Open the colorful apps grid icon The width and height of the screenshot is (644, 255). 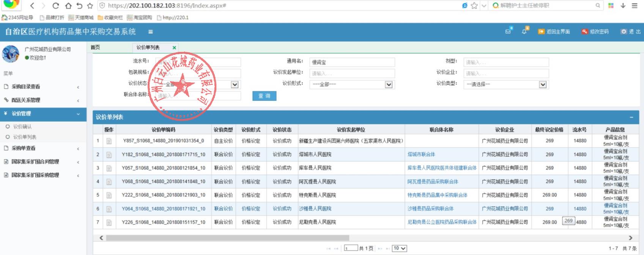pos(611,6)
